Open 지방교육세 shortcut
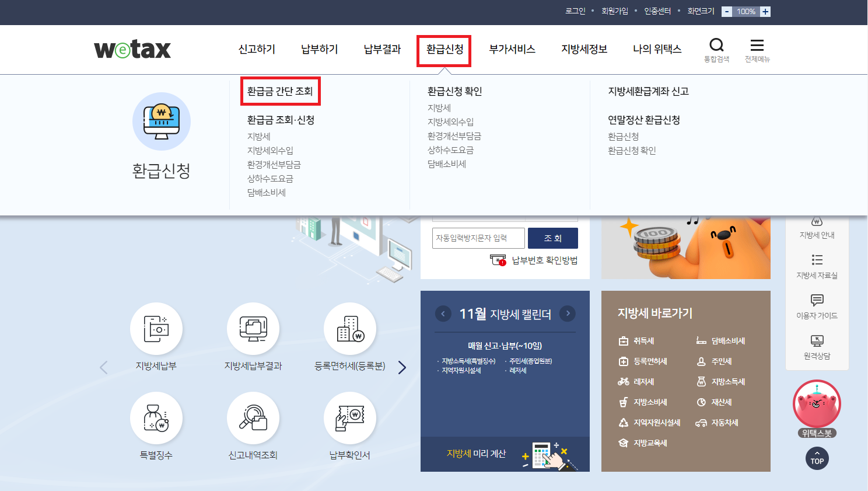868x491 pixels. (643, 443)
